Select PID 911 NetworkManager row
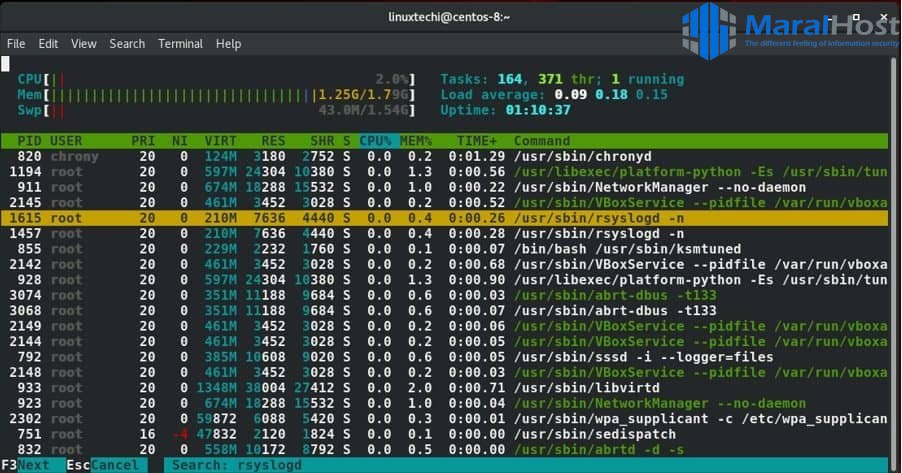902x473 pixels. coord(444,188)
